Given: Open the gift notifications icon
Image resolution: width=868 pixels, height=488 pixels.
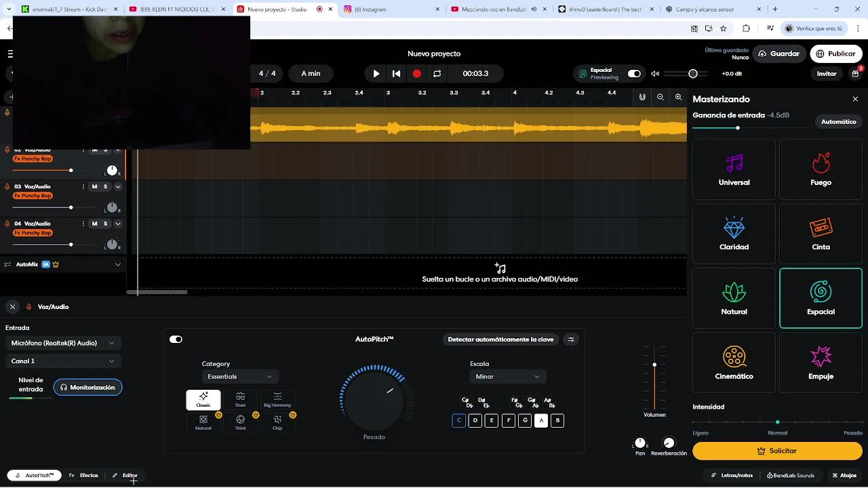Looking at the screenshot, I should pos(856,74).
